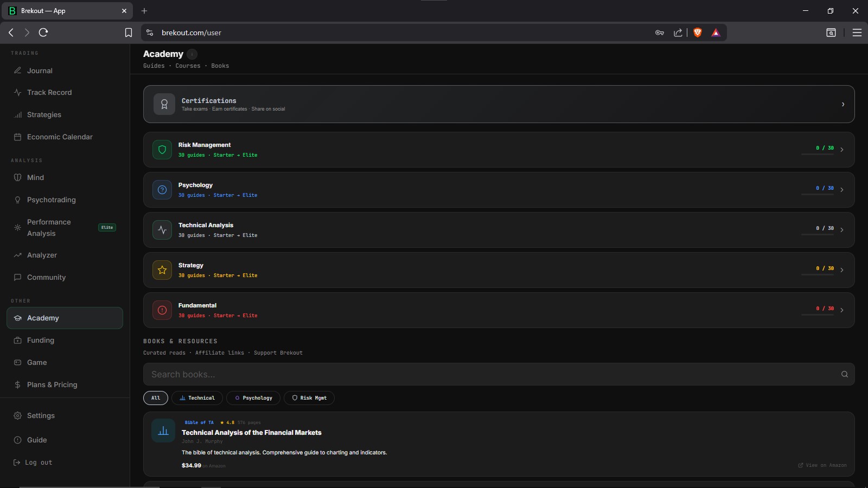Viewport: 868px width, 488px height.
Task: Click the red Fundamental alert icon
Action: point(162,310)
